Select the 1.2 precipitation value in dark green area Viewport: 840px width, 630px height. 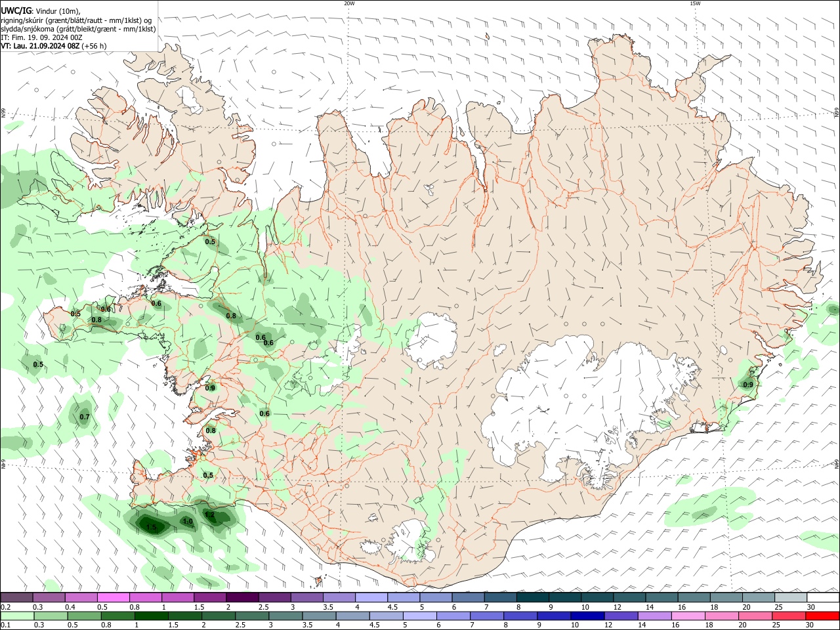(209, 515)
